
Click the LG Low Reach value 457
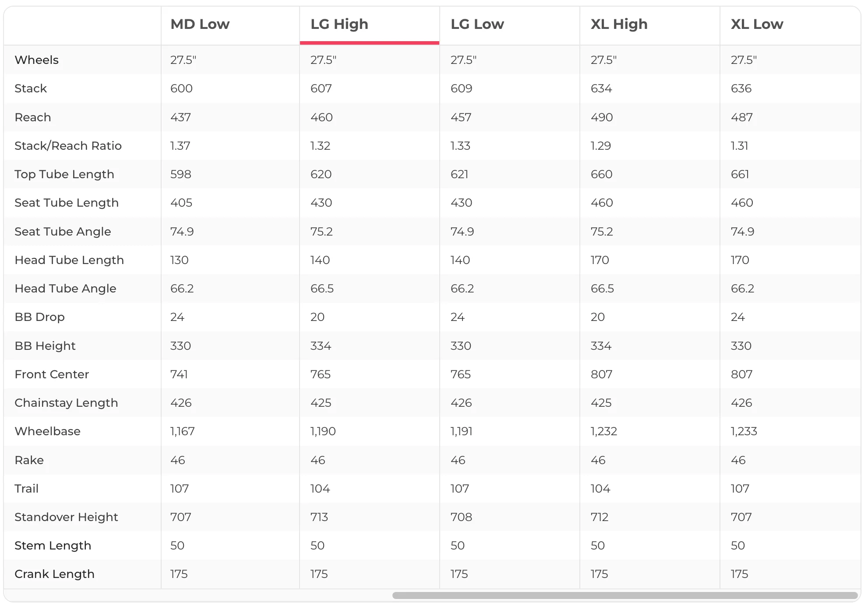tap(461, 117)
